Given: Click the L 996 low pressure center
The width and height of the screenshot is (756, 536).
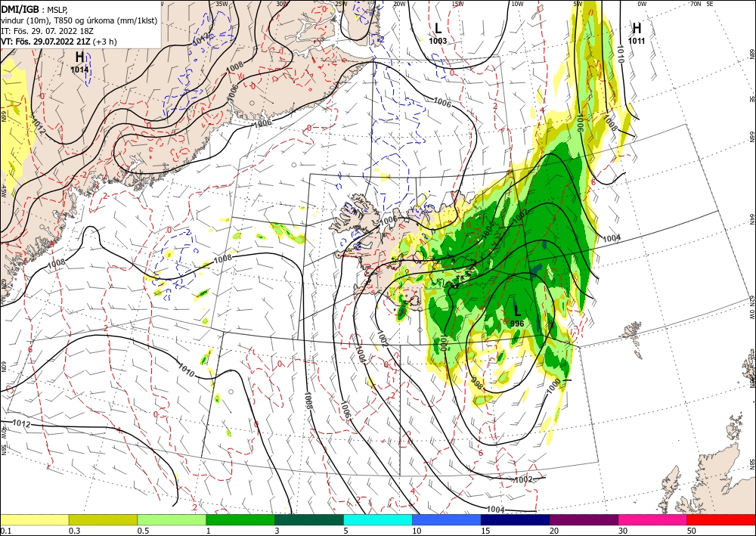Looking at the screenshot, I should point(517,316).
